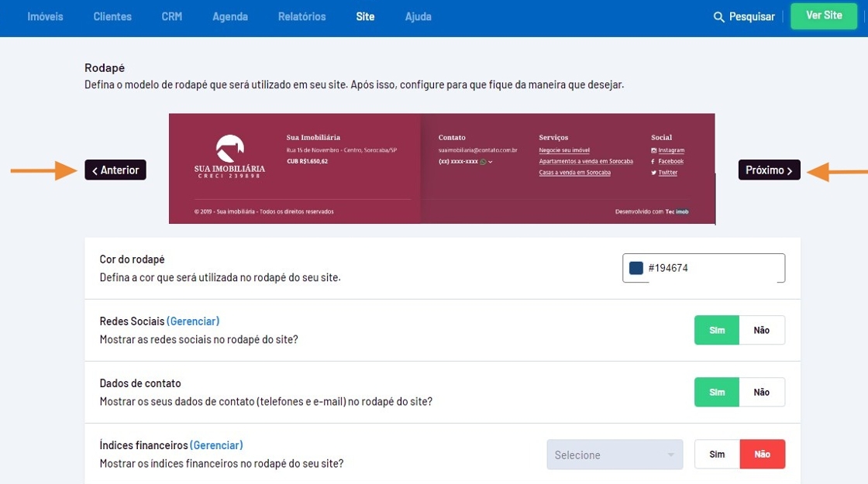868x484 pixels.
Task: Click the search magnifier icon
Action: pos(718,17)
